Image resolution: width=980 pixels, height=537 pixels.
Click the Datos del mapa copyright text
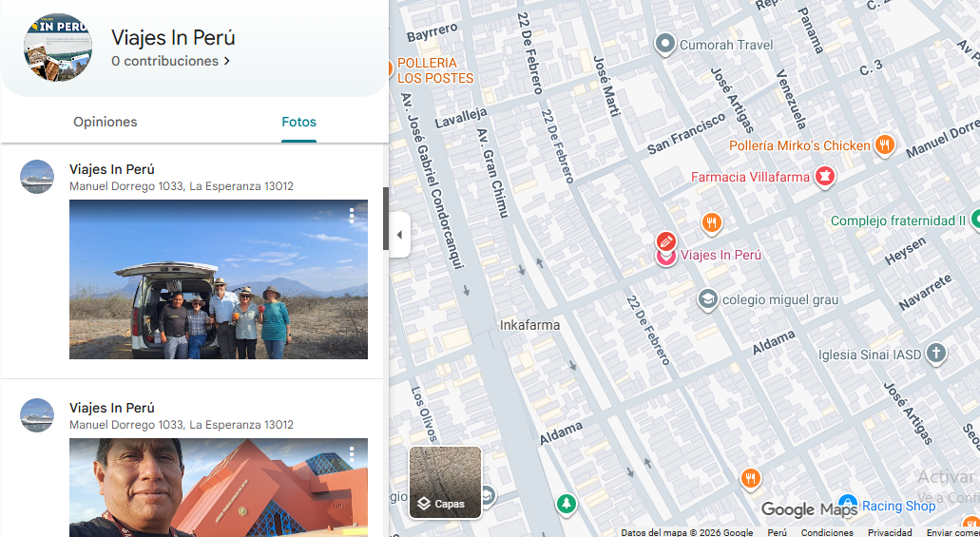(x=687, y=532)
